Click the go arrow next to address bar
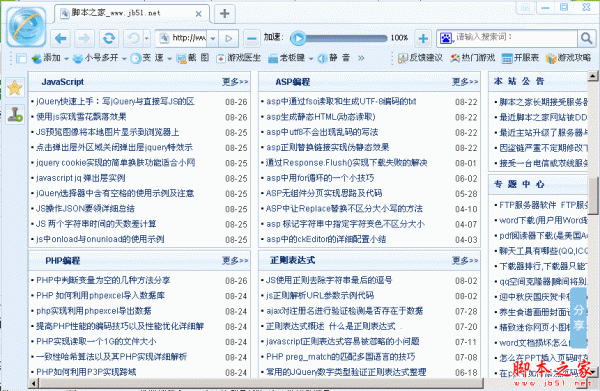 point(229,38)
